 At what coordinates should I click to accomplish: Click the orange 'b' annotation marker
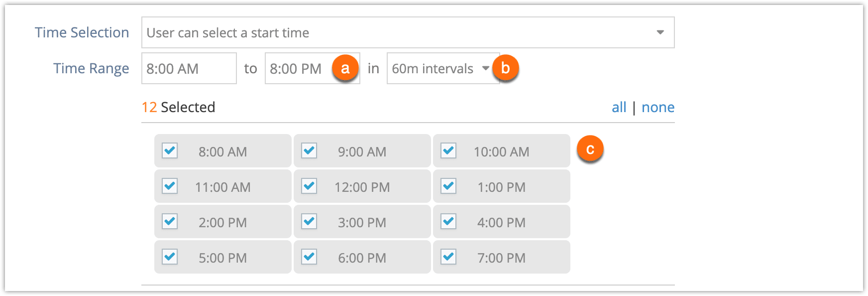[x=505, y=68]
